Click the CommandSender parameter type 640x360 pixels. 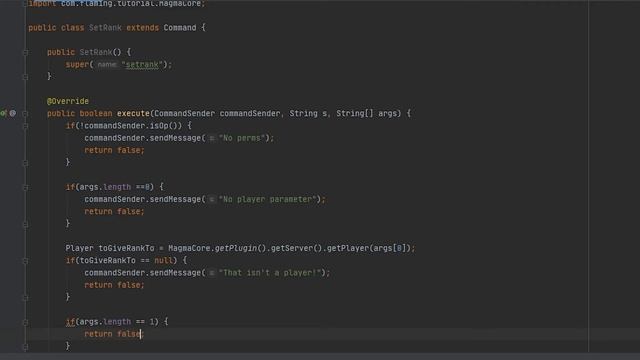pyautogui.click(x=184, y=113)
